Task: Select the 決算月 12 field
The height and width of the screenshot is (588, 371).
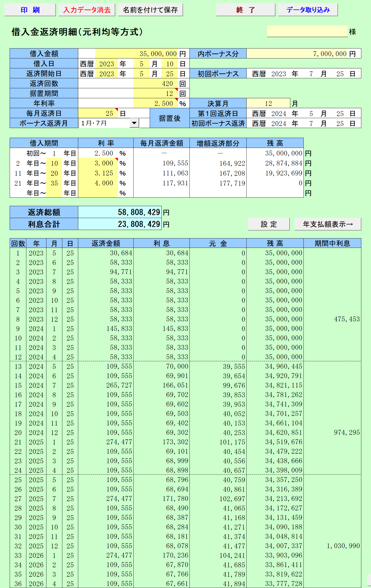Action: [268, 104]
